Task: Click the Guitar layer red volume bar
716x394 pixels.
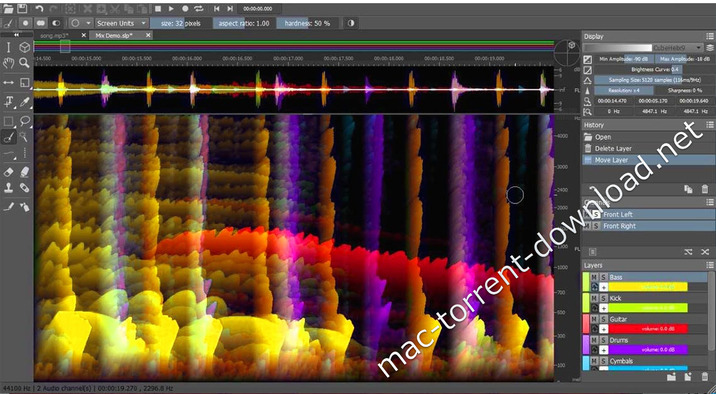Action: click(x=648, y=329)
